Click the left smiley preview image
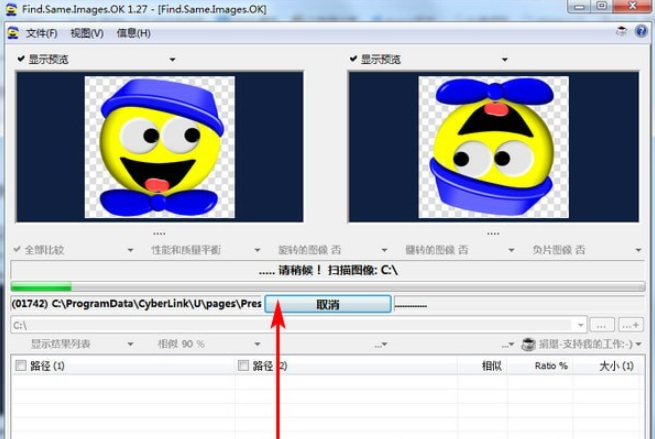This screenshot has height=439, width=655. point(160,147)
